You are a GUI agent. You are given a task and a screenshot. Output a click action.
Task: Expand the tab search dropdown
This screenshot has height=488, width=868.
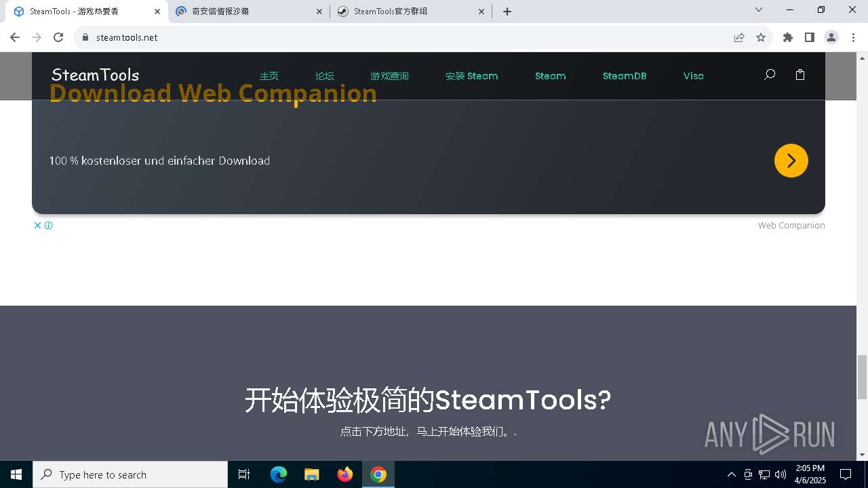[x=759, y=9]
